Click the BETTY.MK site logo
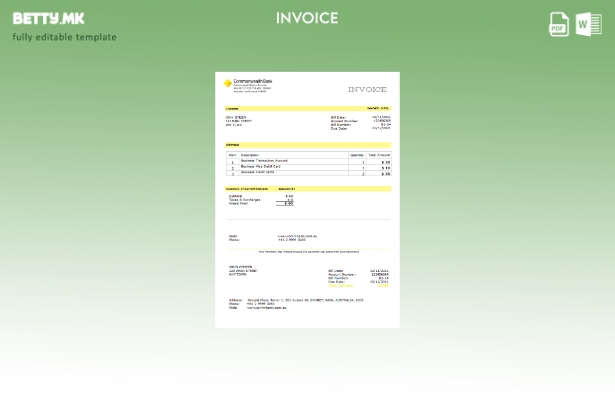 pyautogui.click(x=48, y=18)
